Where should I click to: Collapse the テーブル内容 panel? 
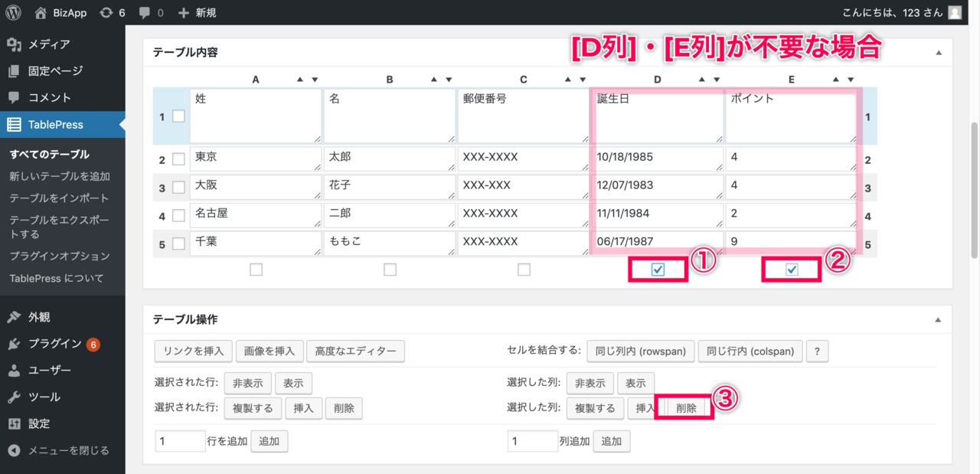point(939,53)
